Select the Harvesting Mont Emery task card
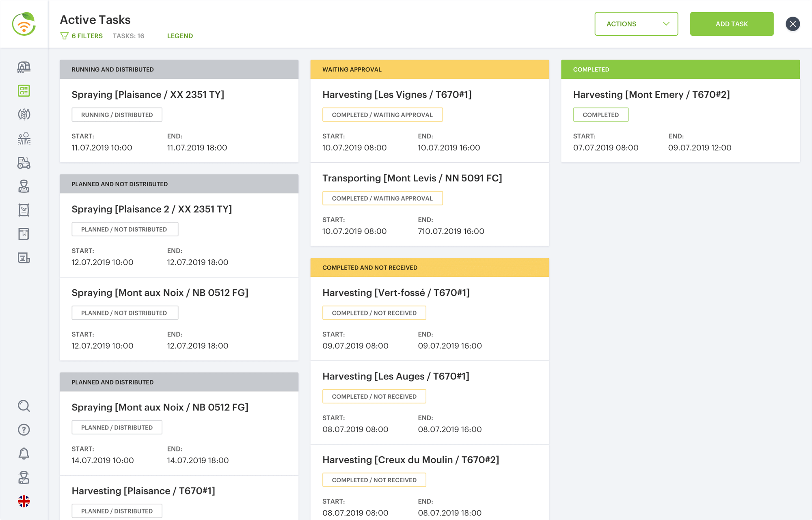The height and width of the screenshot is (520, 812). pyautogui.click(x=680, y=120)
